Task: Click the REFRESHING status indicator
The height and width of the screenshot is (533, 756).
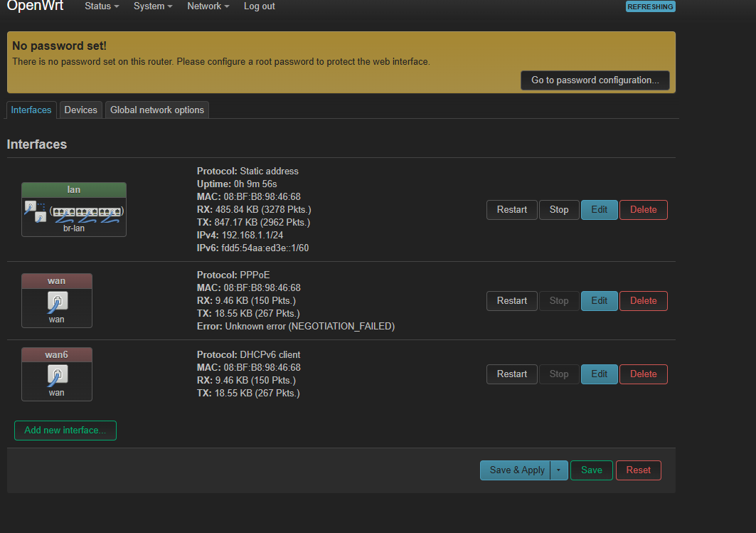Action: 651,6
